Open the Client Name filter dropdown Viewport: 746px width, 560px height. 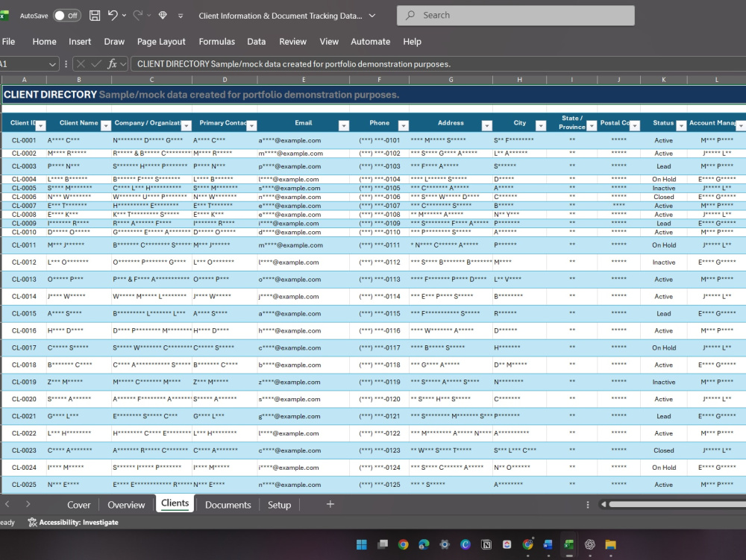click(106, 125)
